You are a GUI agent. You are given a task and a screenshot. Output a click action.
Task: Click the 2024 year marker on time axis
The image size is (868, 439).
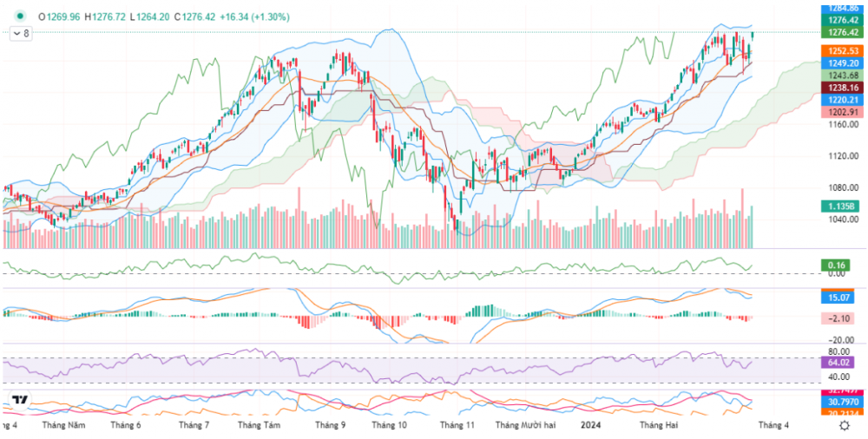tap(591, 425)
